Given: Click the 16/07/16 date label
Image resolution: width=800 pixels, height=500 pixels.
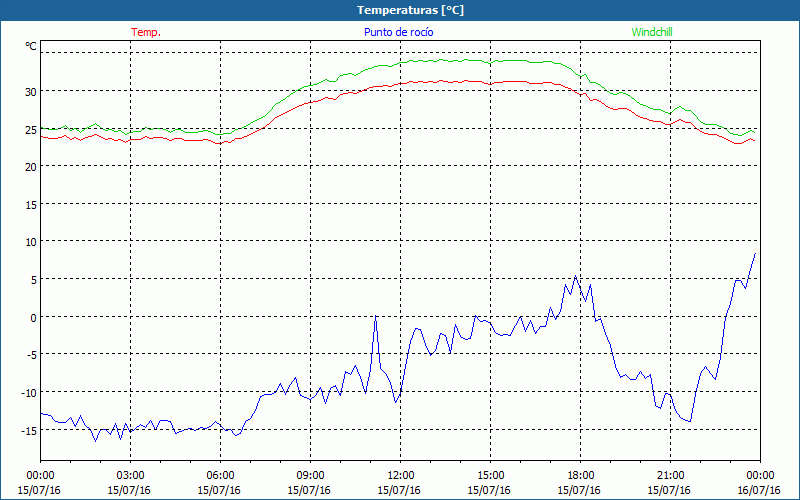Looking at the screenshot, I should 759,490.
